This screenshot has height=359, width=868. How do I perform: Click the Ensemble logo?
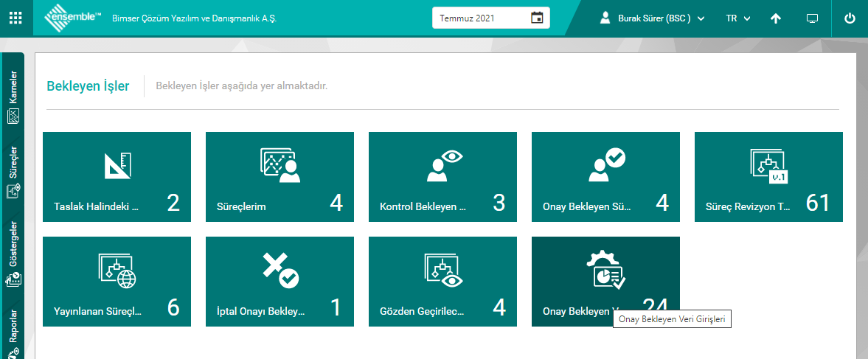point(73,18)
